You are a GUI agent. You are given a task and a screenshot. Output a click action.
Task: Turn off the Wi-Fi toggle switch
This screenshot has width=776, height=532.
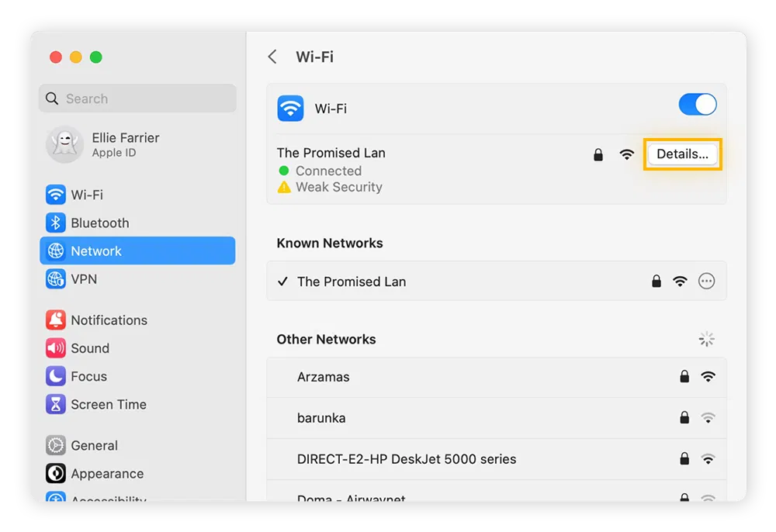698,105
